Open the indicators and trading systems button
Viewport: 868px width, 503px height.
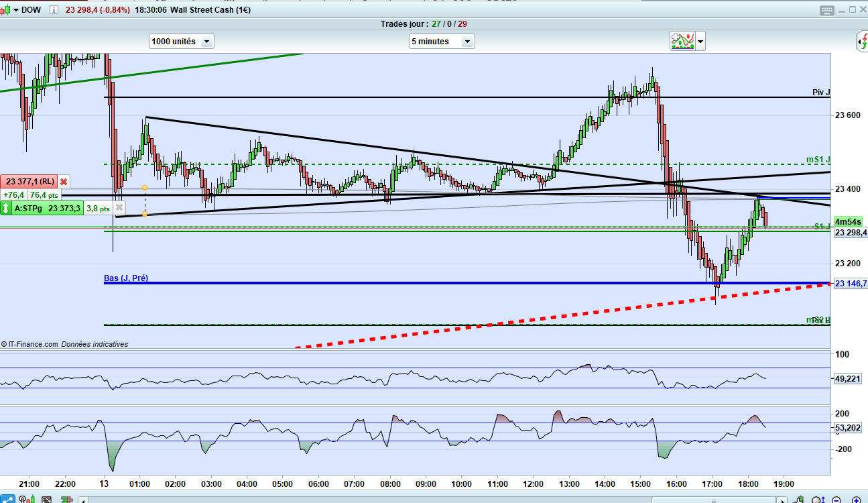click(682, 42)
